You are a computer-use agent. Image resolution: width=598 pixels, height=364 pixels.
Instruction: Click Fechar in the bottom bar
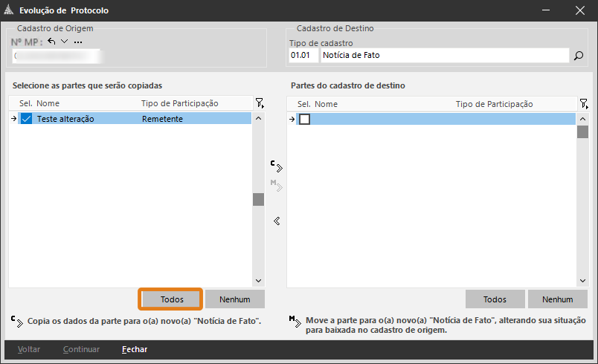[135, 349]
